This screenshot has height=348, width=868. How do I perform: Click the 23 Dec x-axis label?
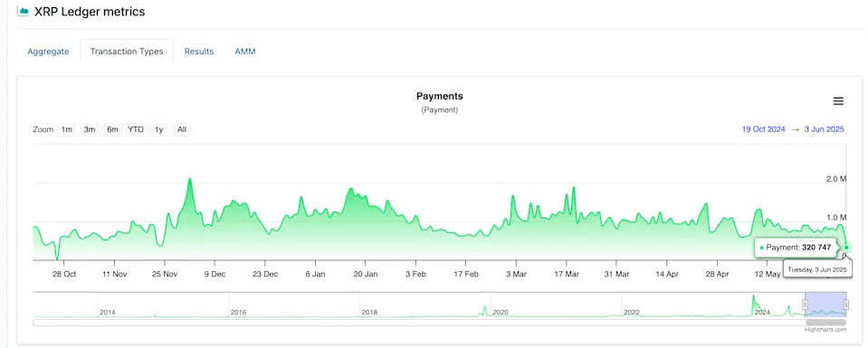click(265, 274)
